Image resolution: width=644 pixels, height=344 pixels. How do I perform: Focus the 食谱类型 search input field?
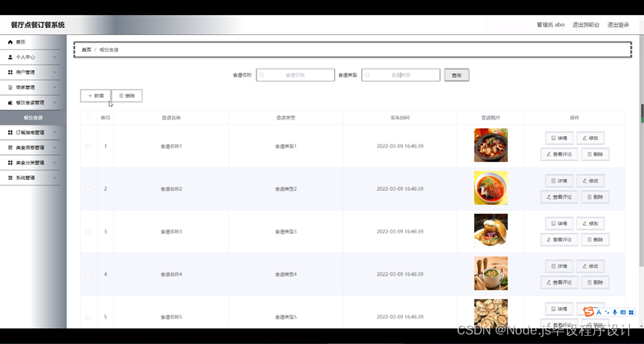pos(401,75)
